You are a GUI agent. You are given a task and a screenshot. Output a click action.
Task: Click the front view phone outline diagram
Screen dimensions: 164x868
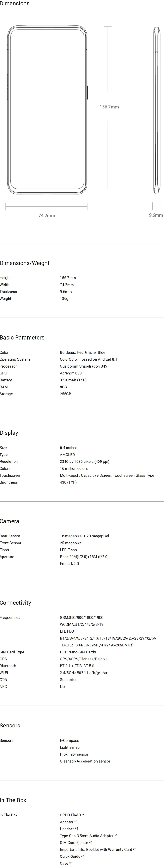point(47,110)
